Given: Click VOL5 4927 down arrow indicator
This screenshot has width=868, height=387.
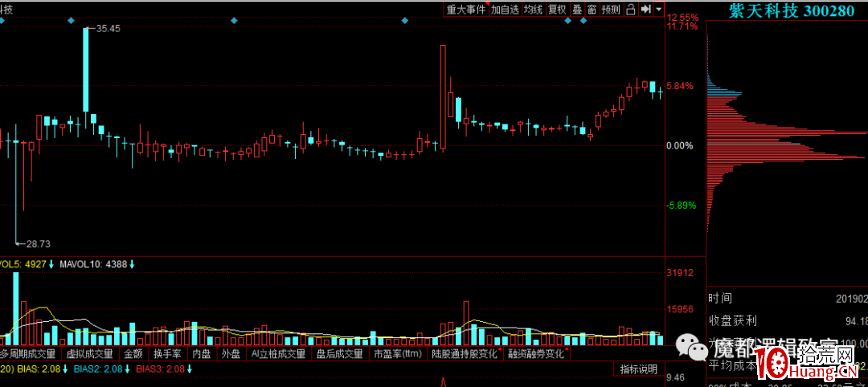Looking at the screenshot, I should (x=51, y=265).
